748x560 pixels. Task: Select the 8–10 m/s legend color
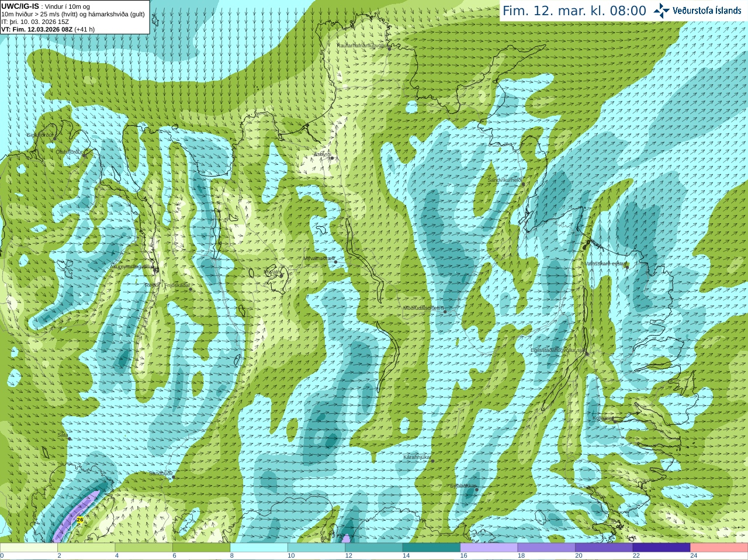(259, 547)
